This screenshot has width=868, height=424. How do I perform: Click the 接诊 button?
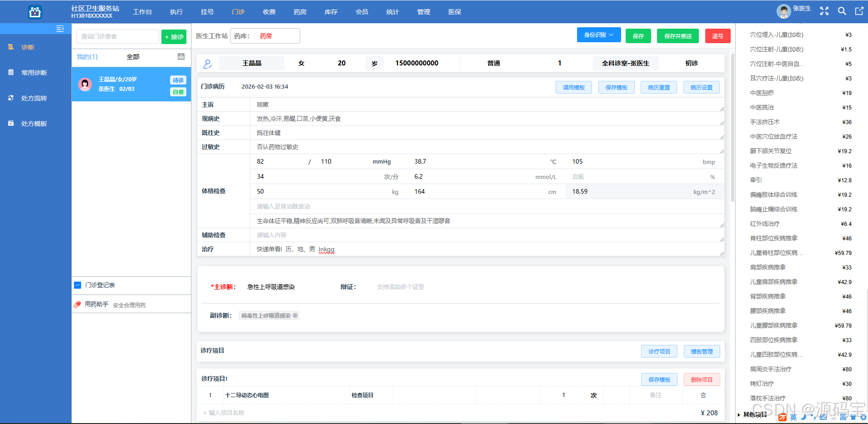174,37
